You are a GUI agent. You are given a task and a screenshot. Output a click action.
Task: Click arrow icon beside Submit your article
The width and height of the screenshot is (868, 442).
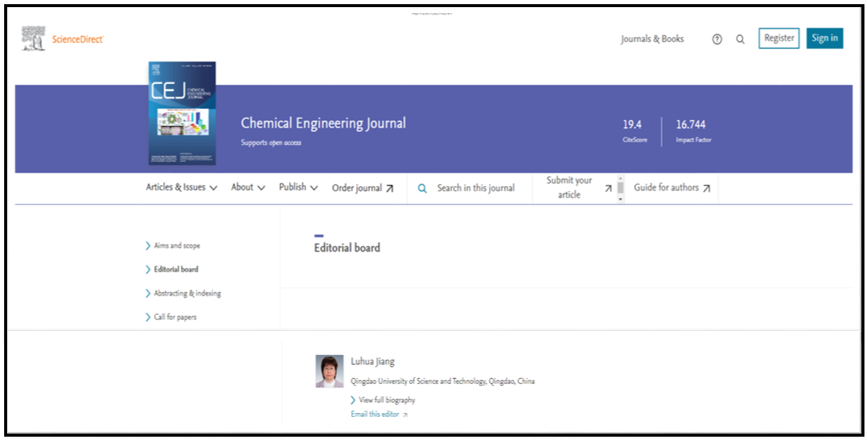pyautogui.click(x=608, y=188)
